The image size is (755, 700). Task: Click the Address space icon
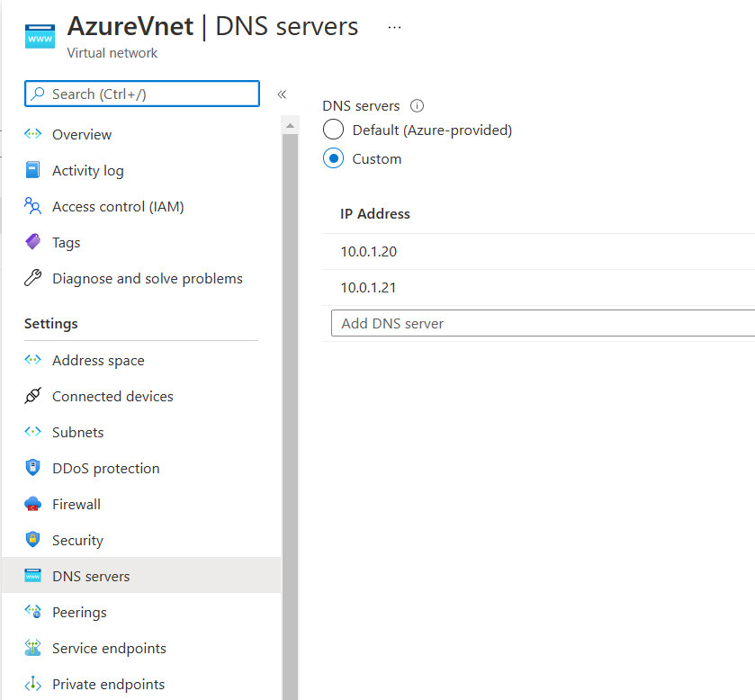32,360
